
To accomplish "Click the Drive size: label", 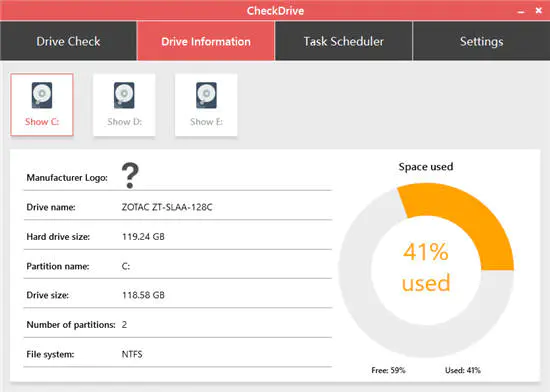I will [x=48, y=295].
